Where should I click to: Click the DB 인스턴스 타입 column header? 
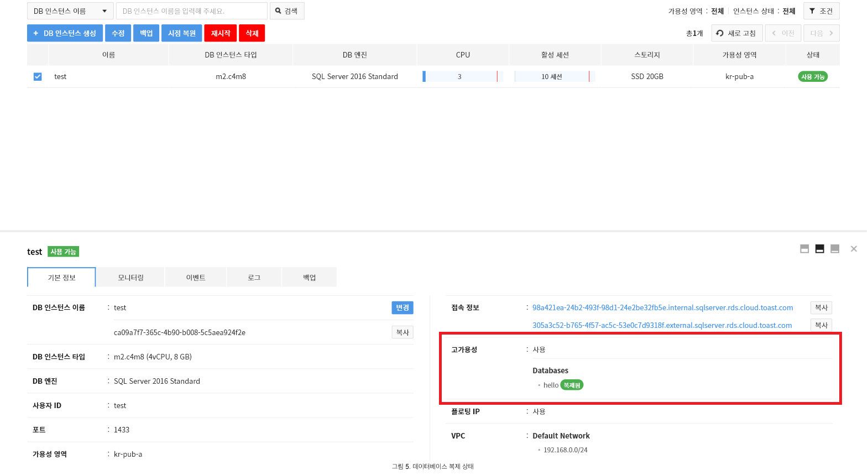tap(231, 55)
